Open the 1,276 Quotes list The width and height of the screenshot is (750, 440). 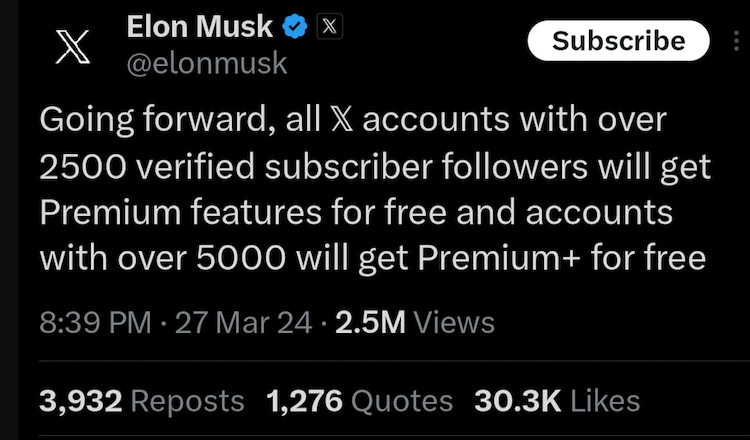(360, 401)
